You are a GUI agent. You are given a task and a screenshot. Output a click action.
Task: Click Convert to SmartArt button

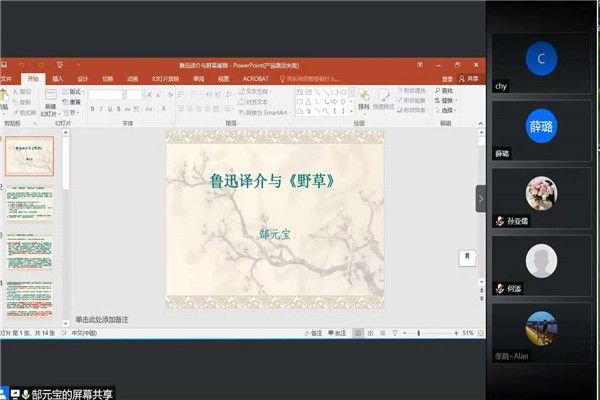[264, 112]
